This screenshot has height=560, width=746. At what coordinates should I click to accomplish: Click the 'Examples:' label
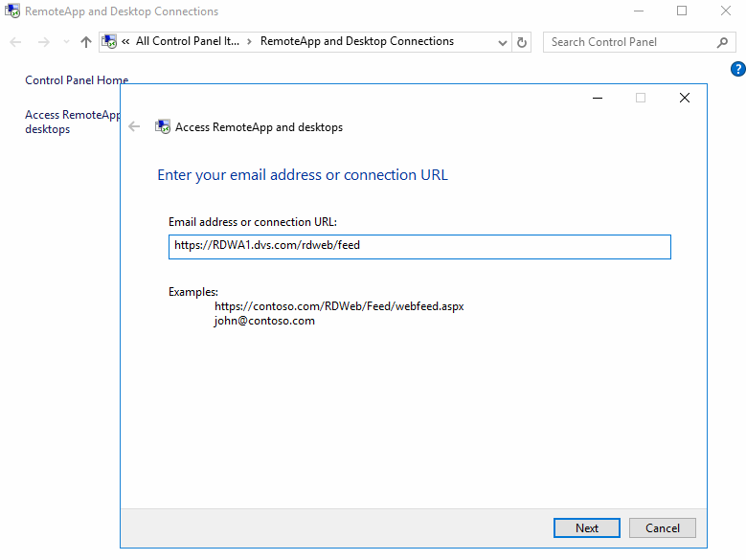[x=193, y=292]
